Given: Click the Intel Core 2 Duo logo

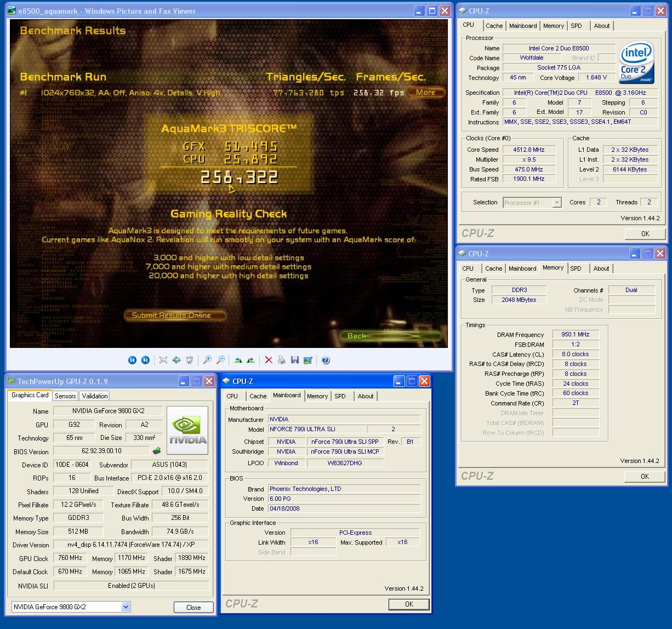Looking at the screenshot, I should [x=636, y=63].
